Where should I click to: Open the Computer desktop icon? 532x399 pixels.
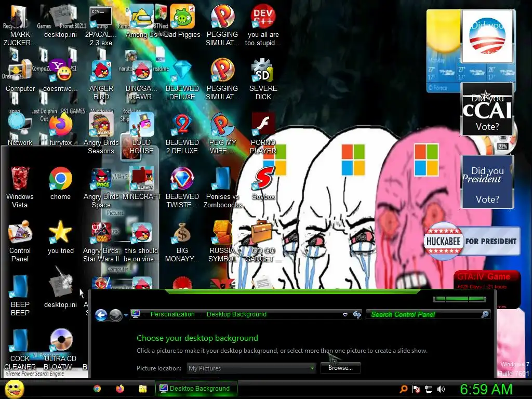click(x=20, y=75)
